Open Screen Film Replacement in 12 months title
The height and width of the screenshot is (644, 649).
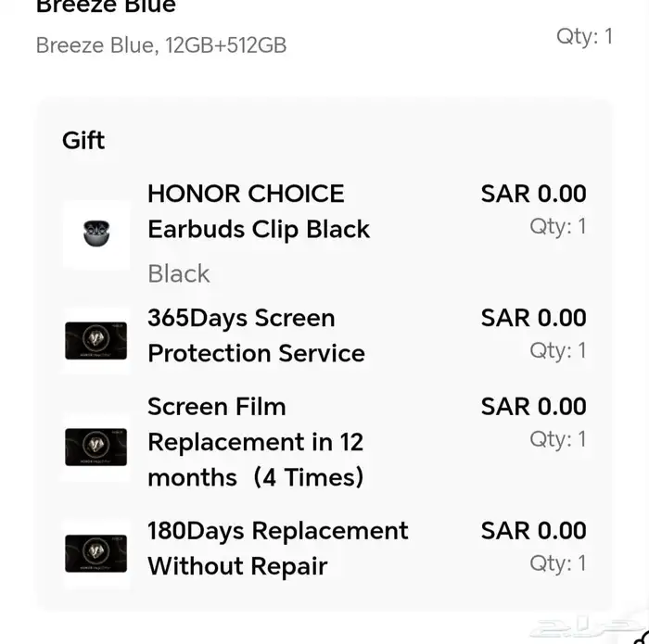tap(256, 442)
